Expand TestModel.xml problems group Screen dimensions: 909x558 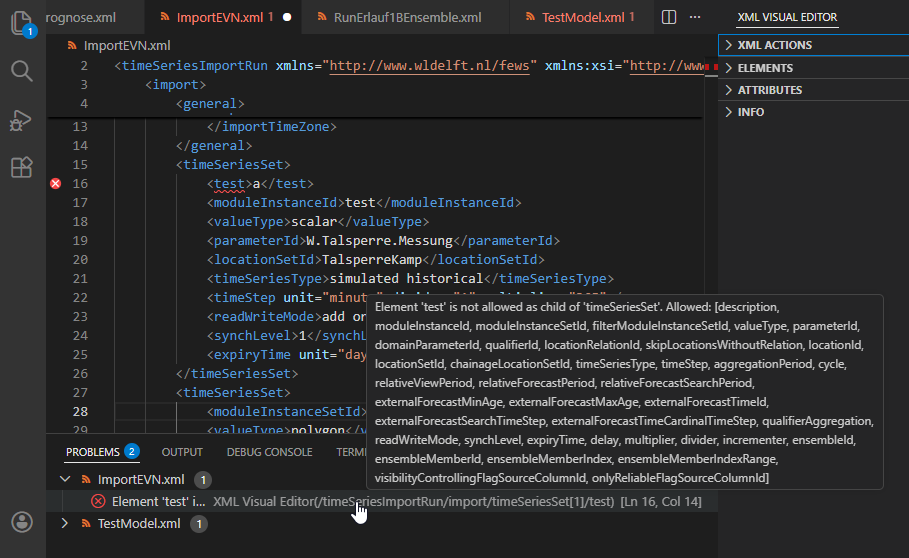pyautogui.click(x=65, y=523)
